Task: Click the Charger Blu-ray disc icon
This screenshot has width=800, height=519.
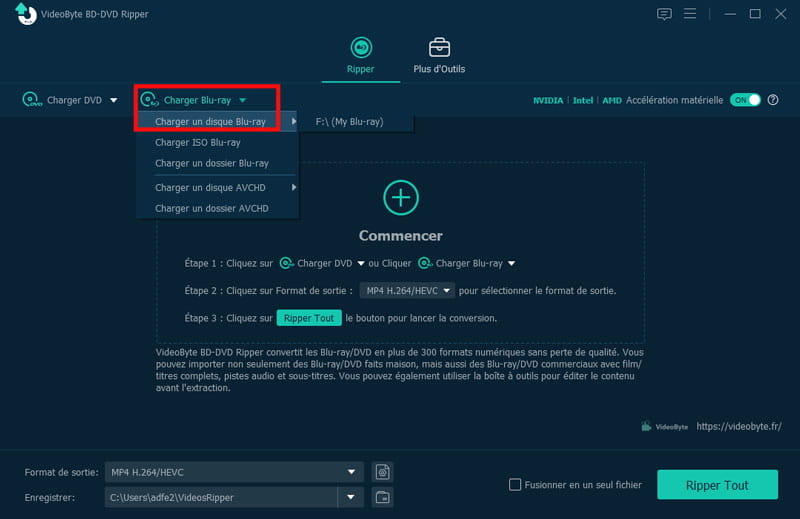Action: coord(149,100)
